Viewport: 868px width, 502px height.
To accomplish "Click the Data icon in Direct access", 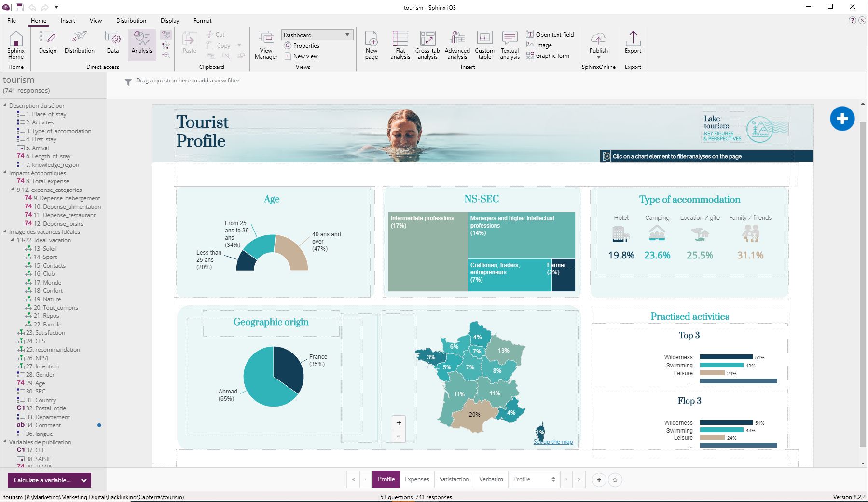I will (112, 43).
